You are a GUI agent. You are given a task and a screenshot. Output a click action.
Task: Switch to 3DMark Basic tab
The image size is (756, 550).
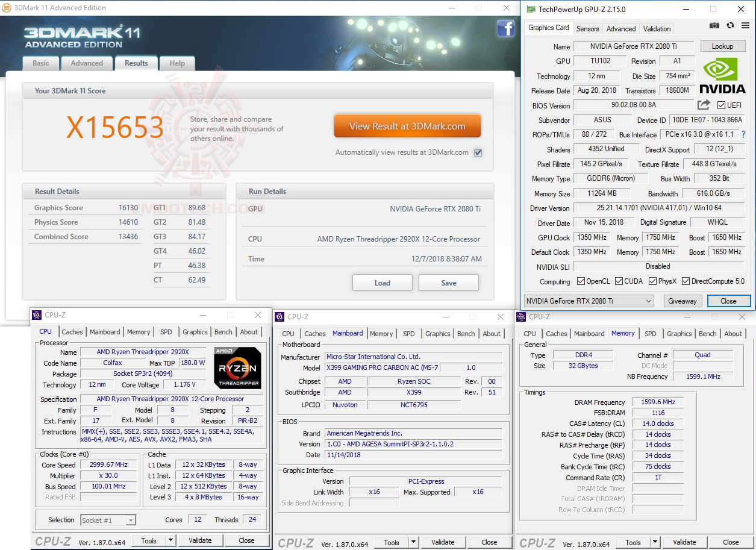point(41,63)
